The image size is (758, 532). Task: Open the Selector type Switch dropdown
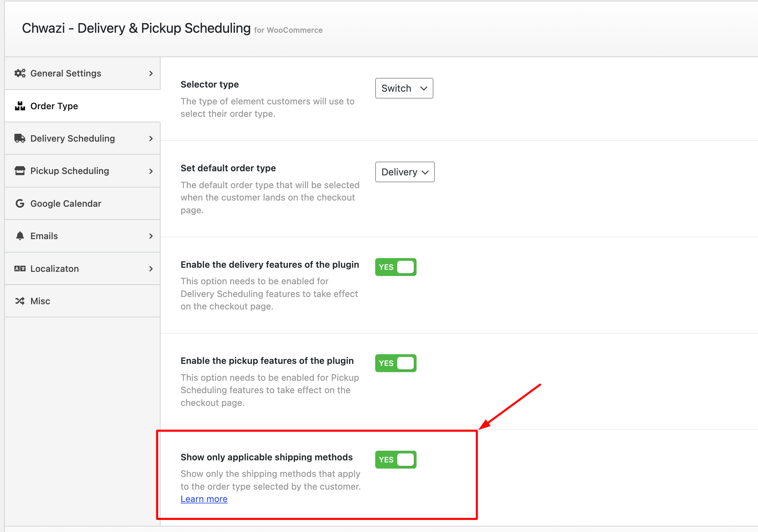pyautogui.click(x=404, y=88)
